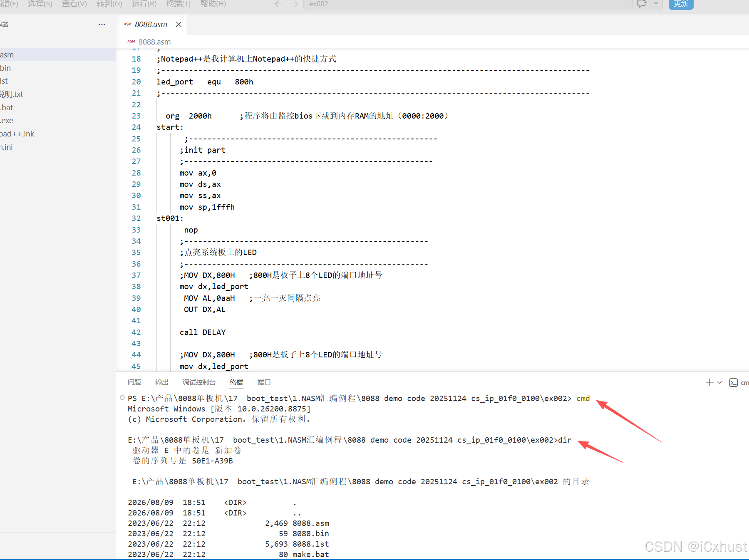Open the 终端(T) menu
This screenshot has height=560, width=749.
179,4
